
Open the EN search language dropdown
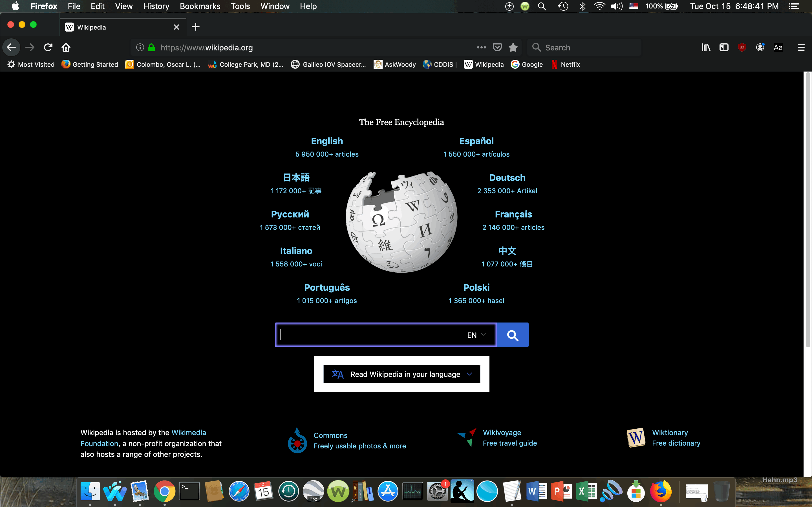tap(476, 335)
